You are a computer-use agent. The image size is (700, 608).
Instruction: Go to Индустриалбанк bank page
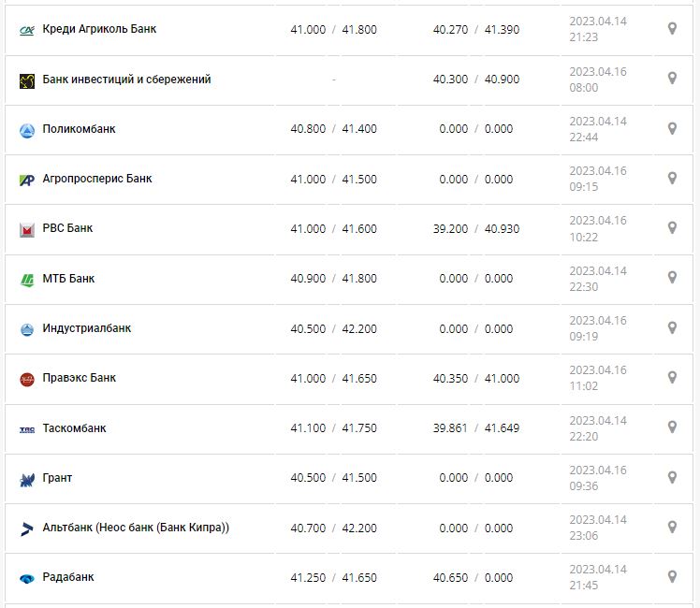pyautogui.click(x=87, y=328)
